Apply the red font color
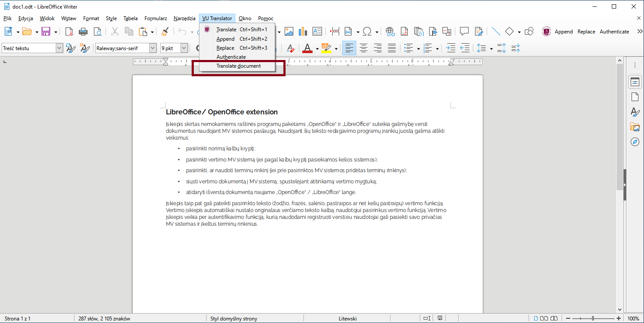Image resolution: width=644 pixels, height=323 pixels. coord(307,48)
